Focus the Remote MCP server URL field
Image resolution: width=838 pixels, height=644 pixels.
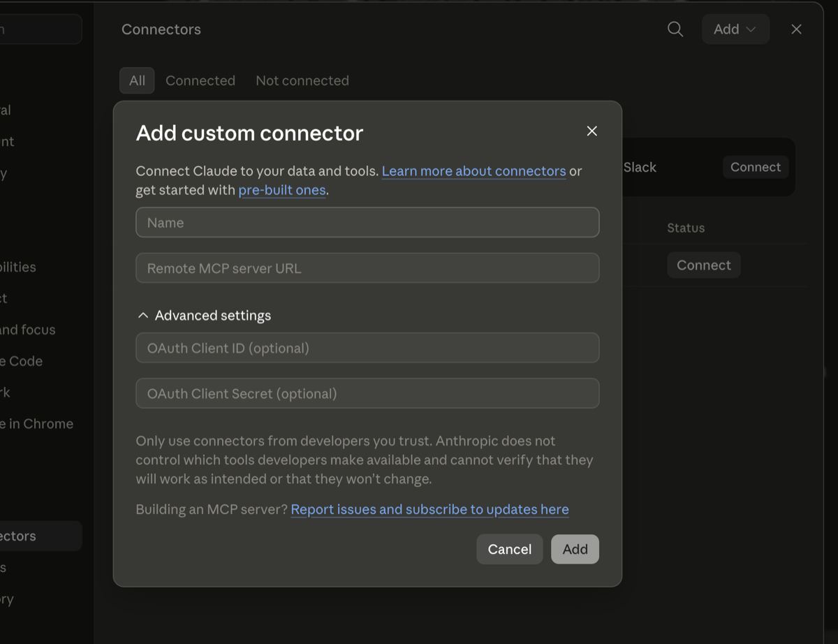pos(367,268)
